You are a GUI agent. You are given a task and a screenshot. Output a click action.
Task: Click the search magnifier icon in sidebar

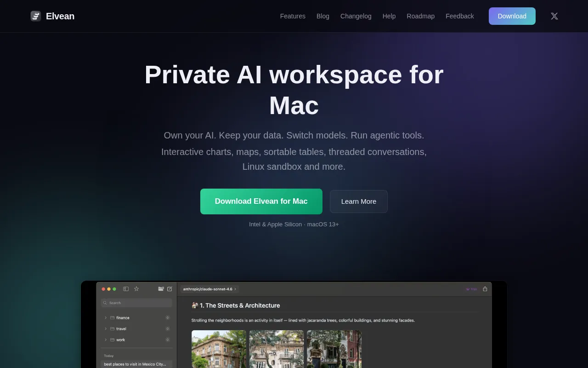[x=105, y=303]
